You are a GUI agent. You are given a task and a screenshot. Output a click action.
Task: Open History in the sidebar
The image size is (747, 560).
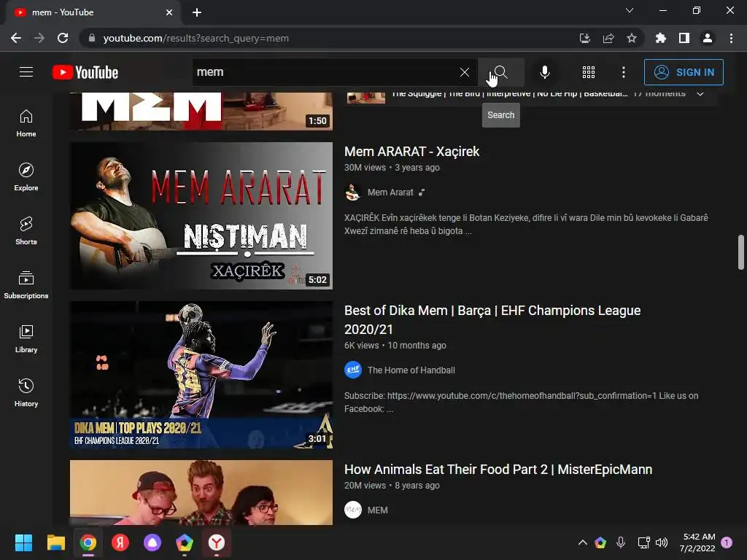[26, 392]
